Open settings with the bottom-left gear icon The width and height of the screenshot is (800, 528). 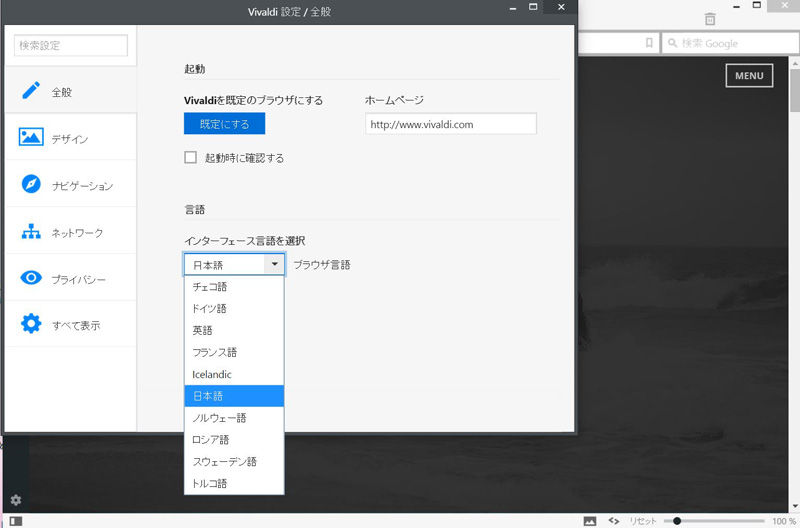[16, 500]
